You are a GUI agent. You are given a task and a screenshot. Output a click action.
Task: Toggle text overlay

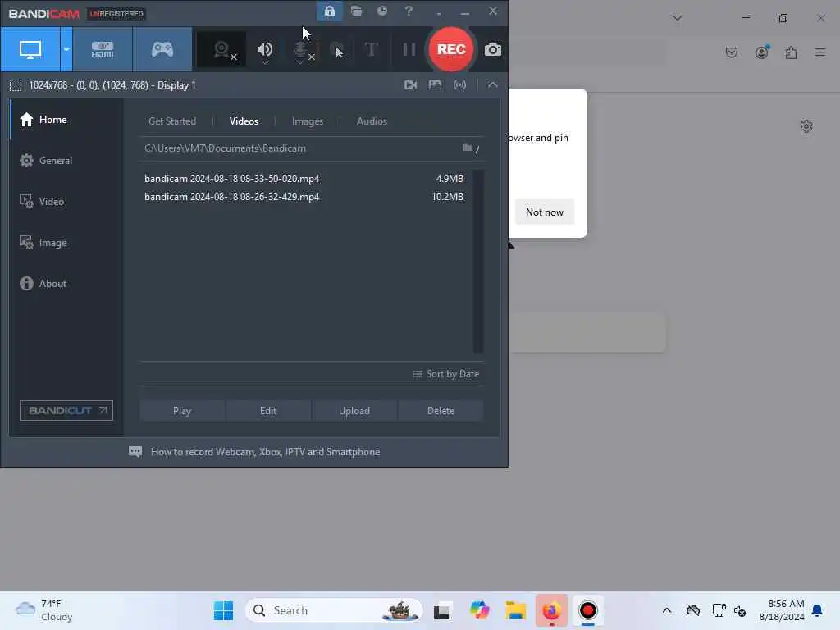371,50
